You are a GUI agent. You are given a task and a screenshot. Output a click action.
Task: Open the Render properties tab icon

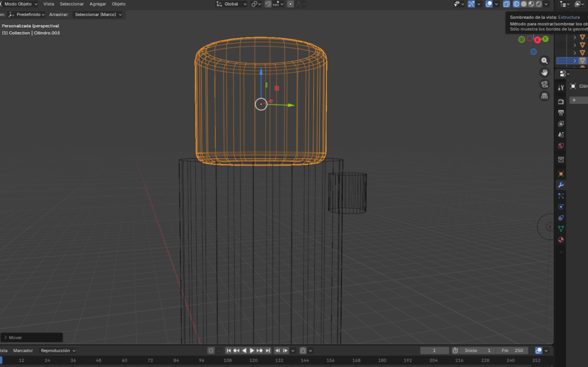(561, 102)
